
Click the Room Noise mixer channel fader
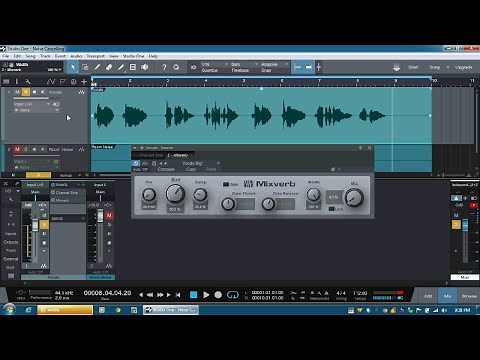[100, 216]
